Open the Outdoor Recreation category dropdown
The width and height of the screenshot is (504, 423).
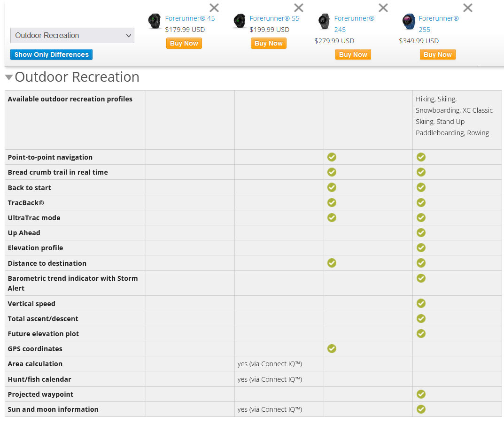coord(72,35)
